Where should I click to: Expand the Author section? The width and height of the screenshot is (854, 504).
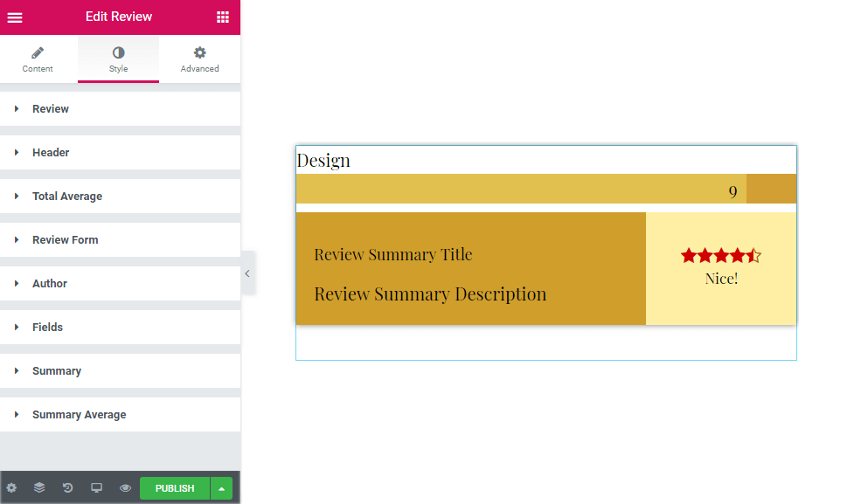tap(120, 284)
